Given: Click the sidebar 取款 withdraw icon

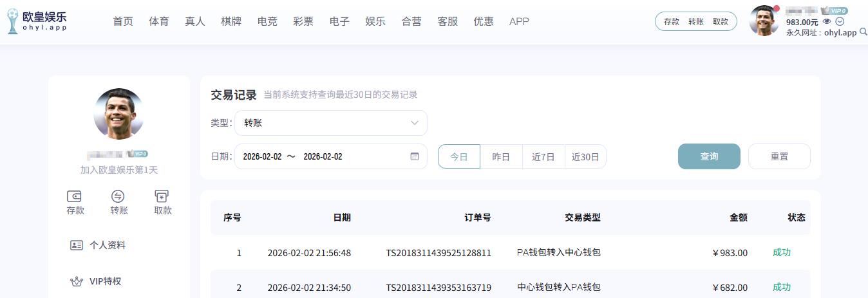Looking at the screenshot, I should pyautogui.click(x=162, y=197).
